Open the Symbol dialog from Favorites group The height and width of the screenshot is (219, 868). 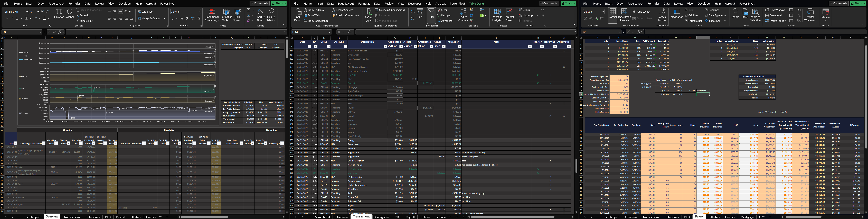tap(69, 14)
